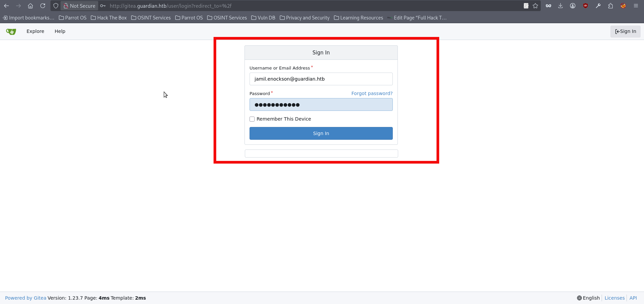Expand the Hack The Box bookmarks folder

[x=109, y=18]
